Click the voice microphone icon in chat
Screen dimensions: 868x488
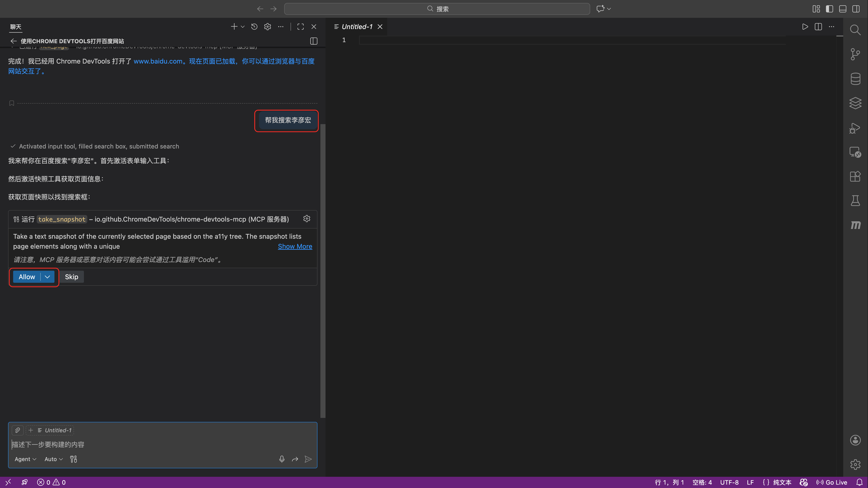tap(282, 459)
